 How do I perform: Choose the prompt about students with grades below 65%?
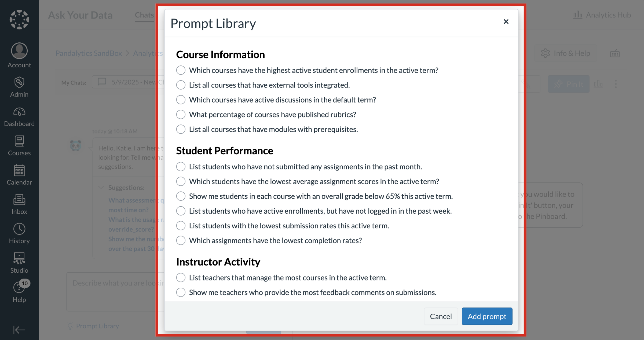tap(181, 196)
